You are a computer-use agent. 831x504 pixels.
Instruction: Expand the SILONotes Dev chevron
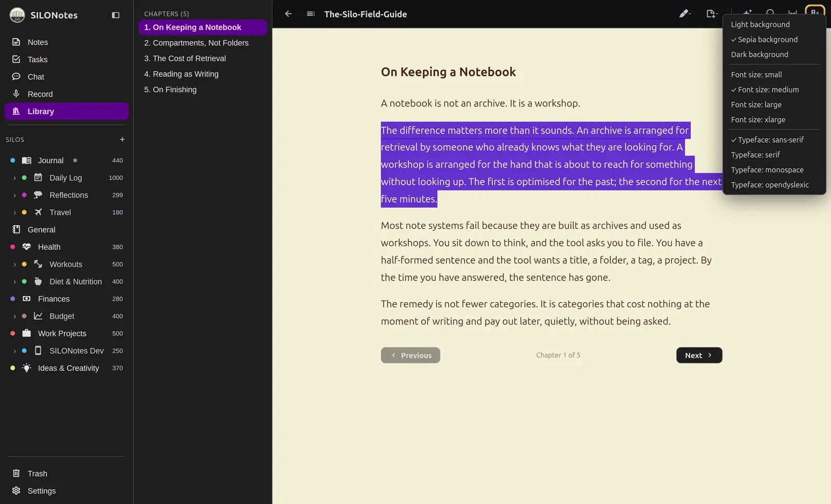[x=15, y=351]
